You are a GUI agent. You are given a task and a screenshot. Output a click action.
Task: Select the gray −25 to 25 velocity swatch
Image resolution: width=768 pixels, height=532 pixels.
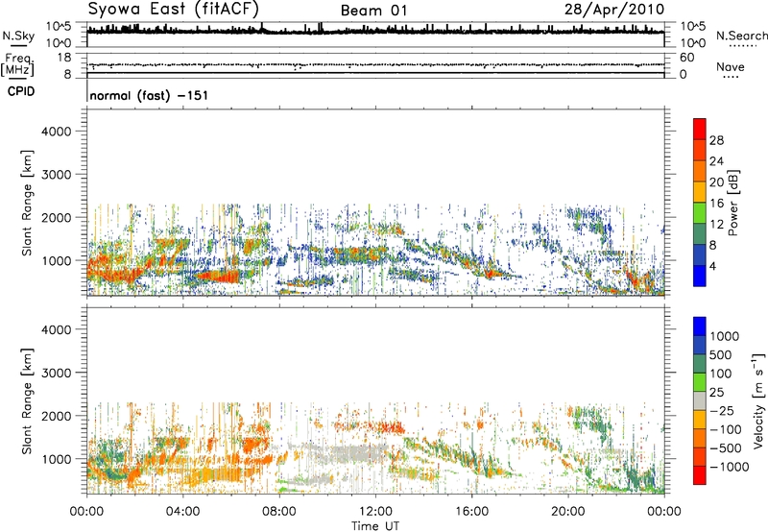(x=700, y=401)
